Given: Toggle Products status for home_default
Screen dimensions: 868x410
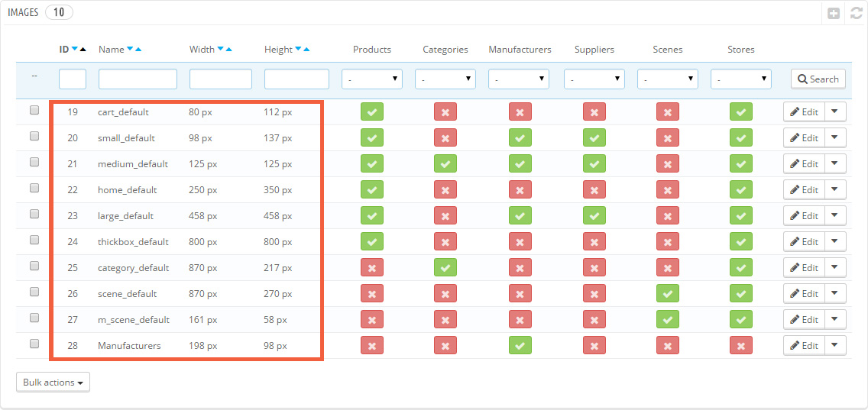Looking at the screenshot, I should pos(372,190).
